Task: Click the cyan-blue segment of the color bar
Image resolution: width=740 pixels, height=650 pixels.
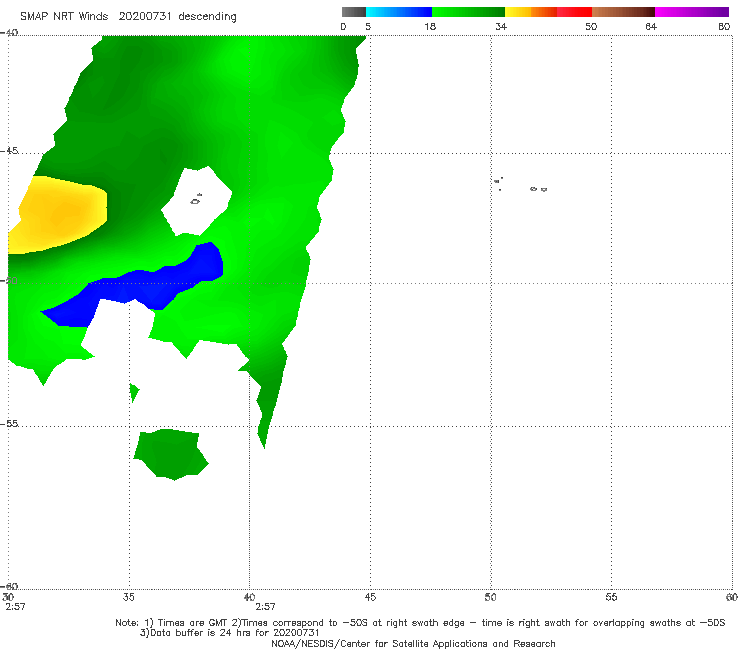Action: point(399,12)
